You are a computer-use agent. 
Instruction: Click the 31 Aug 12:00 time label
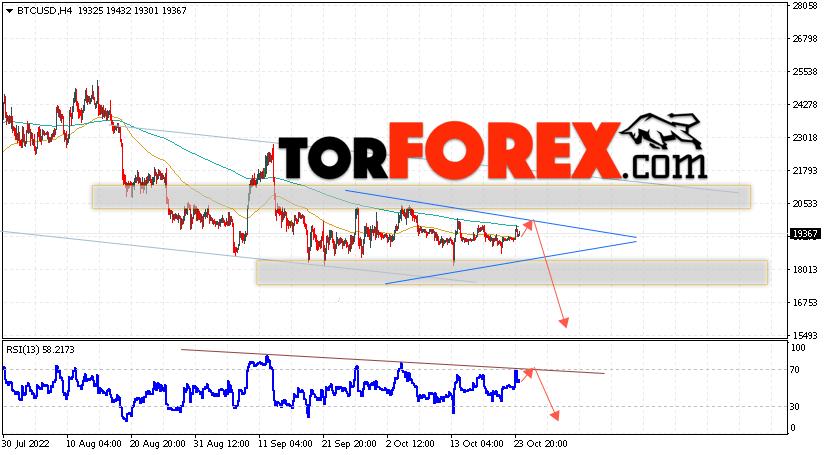click(222, 444)
